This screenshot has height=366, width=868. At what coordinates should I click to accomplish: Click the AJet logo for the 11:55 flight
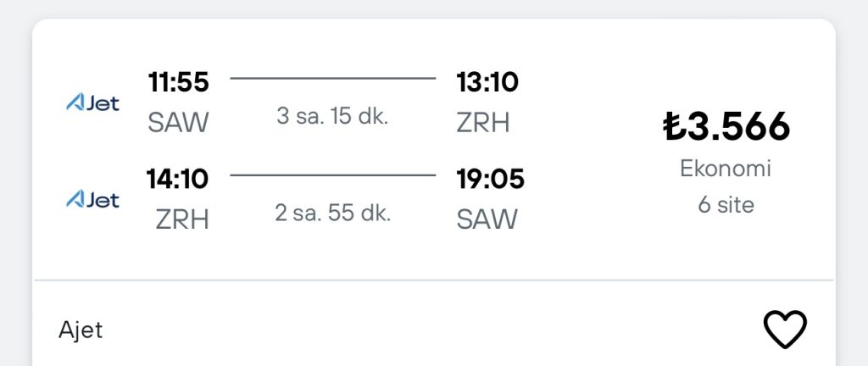click(x=92, y=103)
